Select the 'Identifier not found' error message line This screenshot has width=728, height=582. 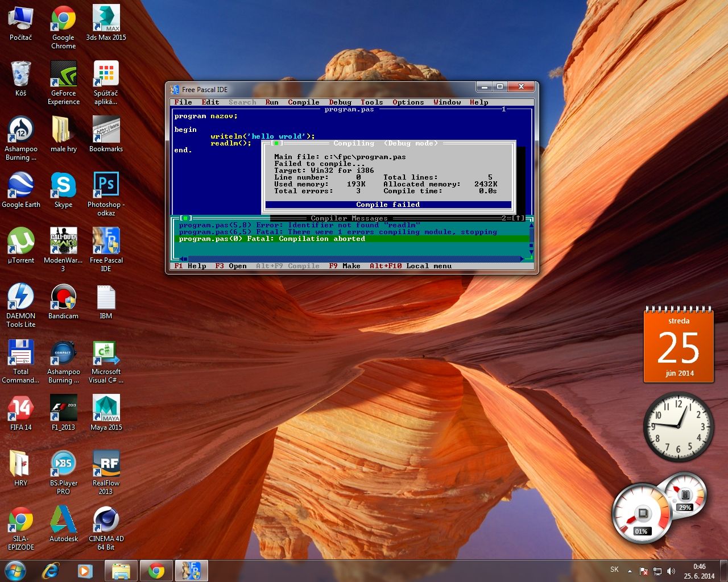pyautogui.click(x=299, y=225)
